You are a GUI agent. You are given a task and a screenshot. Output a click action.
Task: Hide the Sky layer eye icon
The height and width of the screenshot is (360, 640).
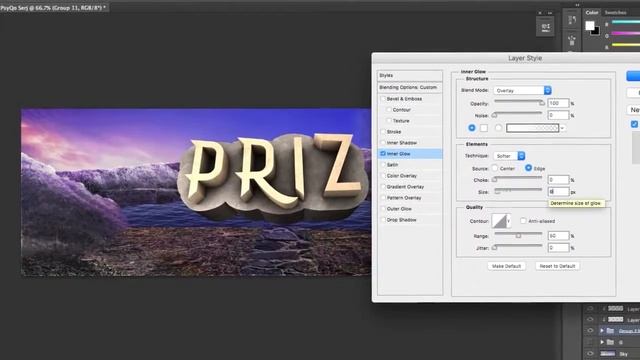tap(590, 353)
